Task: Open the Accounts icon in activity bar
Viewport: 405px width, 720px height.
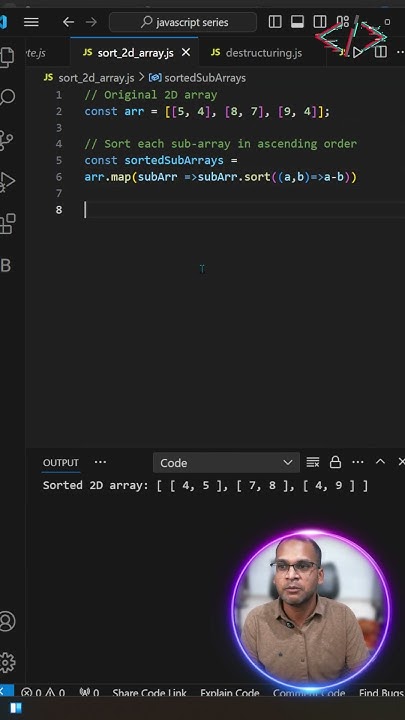Action: click(x=7, y=621)
